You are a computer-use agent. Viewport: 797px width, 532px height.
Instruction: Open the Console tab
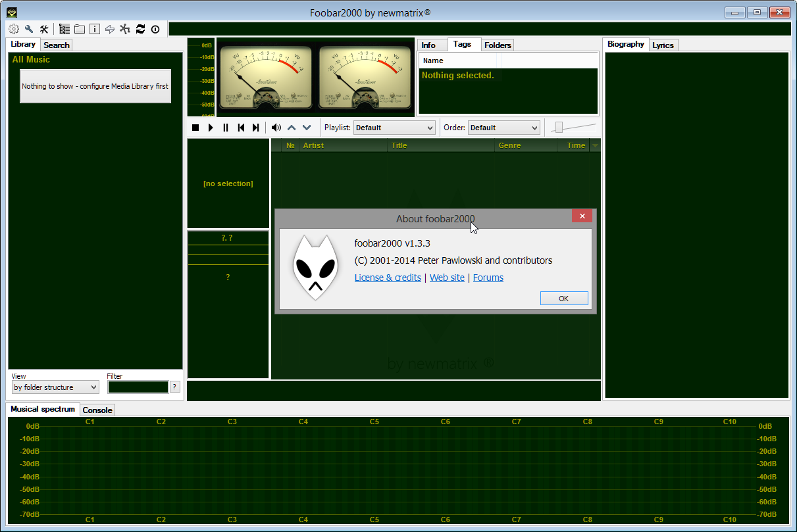(97, 409)
